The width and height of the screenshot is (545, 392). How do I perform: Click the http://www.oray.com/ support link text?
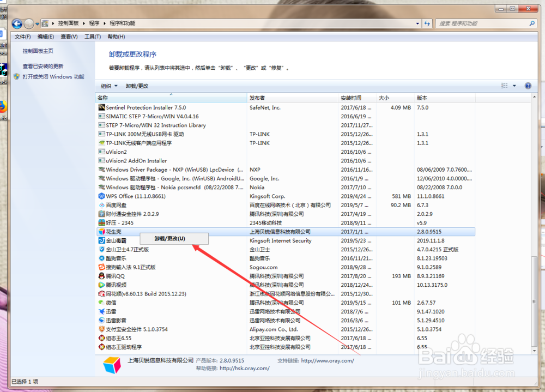[328, 361]
